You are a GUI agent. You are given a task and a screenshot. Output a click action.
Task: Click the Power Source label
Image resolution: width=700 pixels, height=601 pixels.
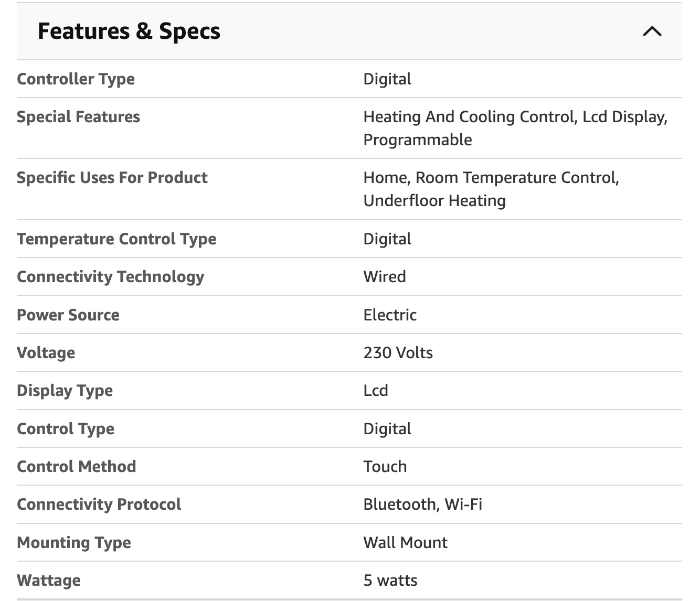(68, 315)
